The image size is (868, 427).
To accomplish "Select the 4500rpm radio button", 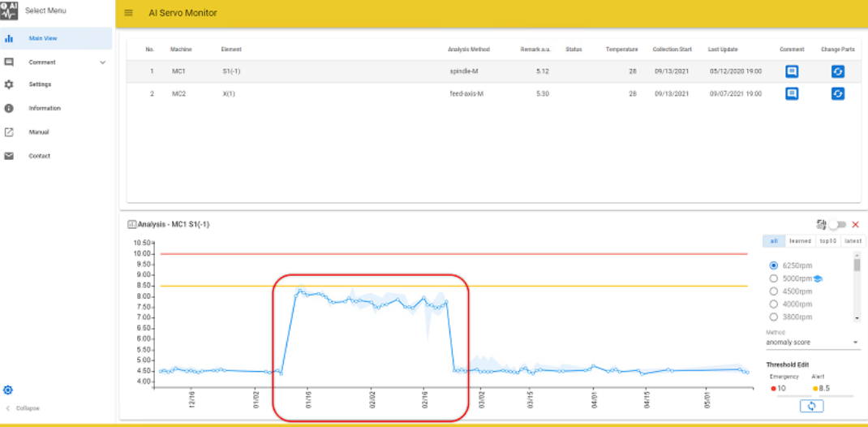I will (773, 291).
